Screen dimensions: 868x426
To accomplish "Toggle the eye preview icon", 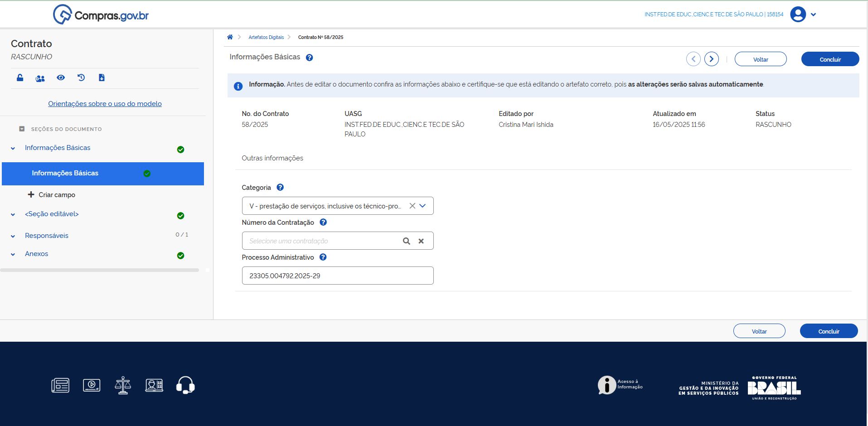I will (x=61, y=78).
